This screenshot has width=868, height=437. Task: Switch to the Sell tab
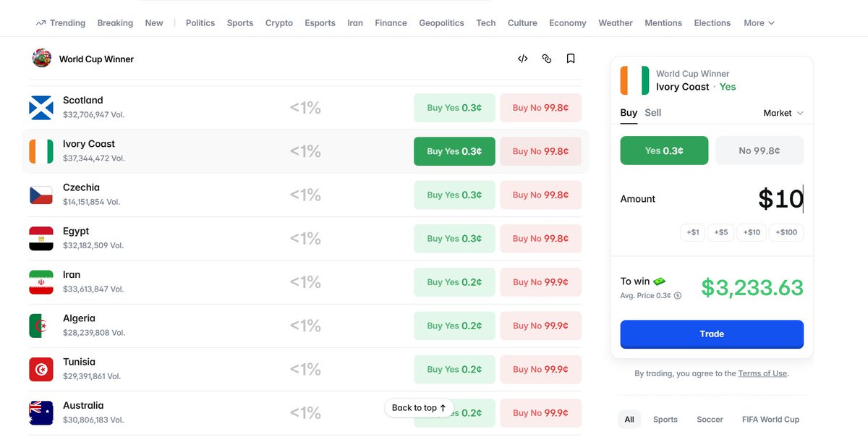[x=653, y=113]
